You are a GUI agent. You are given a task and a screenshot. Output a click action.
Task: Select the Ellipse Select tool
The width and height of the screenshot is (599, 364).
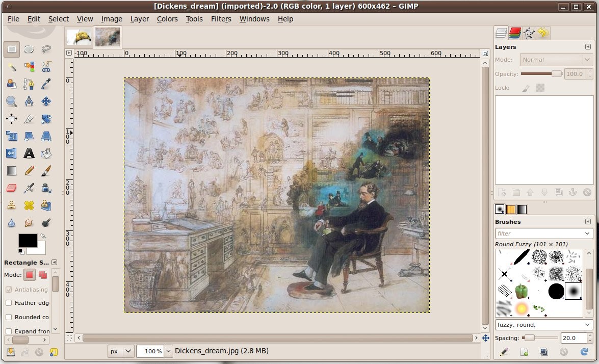[29, 49]
